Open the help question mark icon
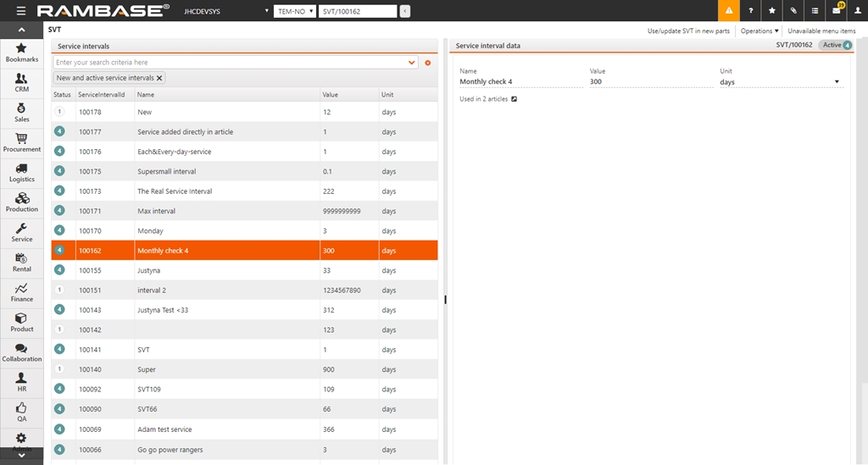The height and width of the screenshot is (465, 868). click(x=750, y=11)
